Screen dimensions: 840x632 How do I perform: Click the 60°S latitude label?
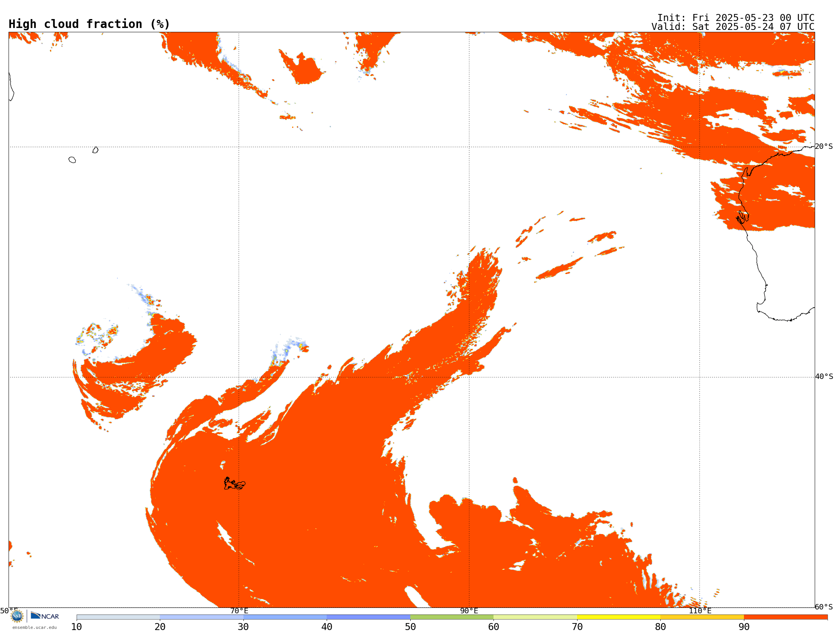click(x=824, y=607)
